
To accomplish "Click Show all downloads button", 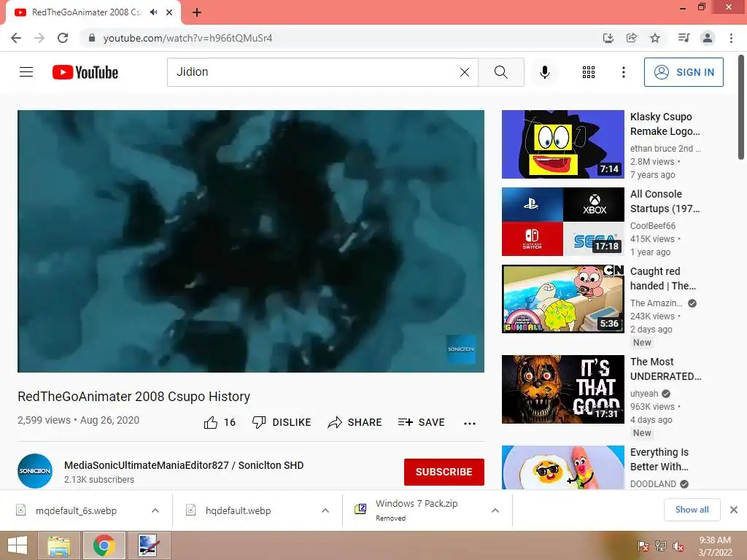I will pyautogui.click(x=692, y=510).
